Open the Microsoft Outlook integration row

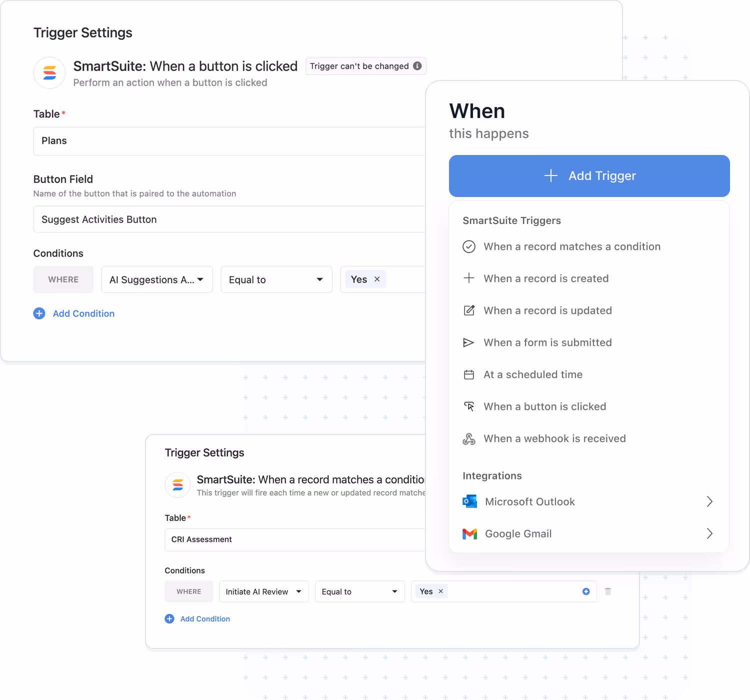[589, 501]
